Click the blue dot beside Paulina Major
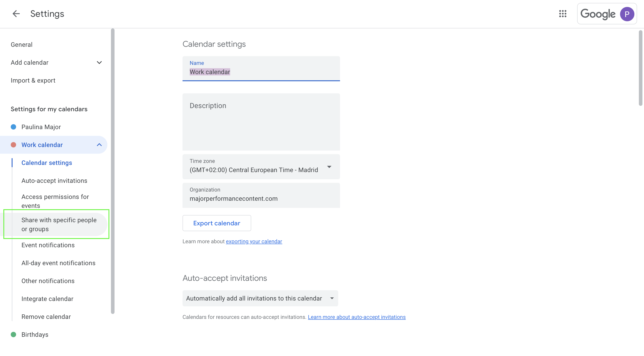 pyautogui.click(x=13, y=127)
